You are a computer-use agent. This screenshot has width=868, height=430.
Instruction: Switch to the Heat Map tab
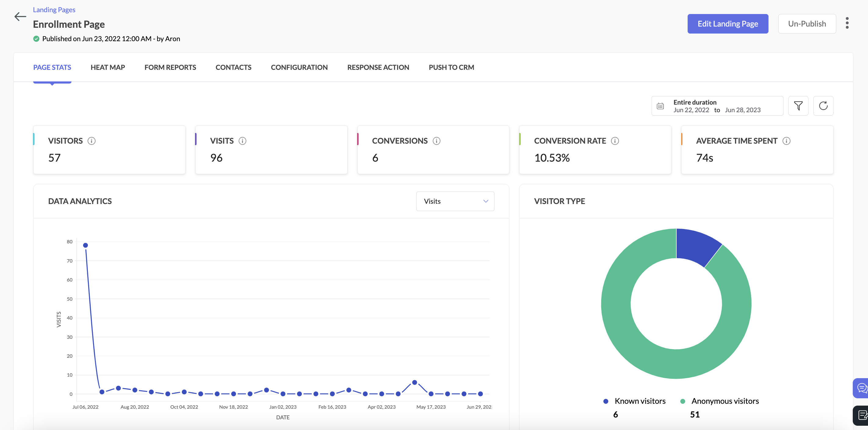107,67
